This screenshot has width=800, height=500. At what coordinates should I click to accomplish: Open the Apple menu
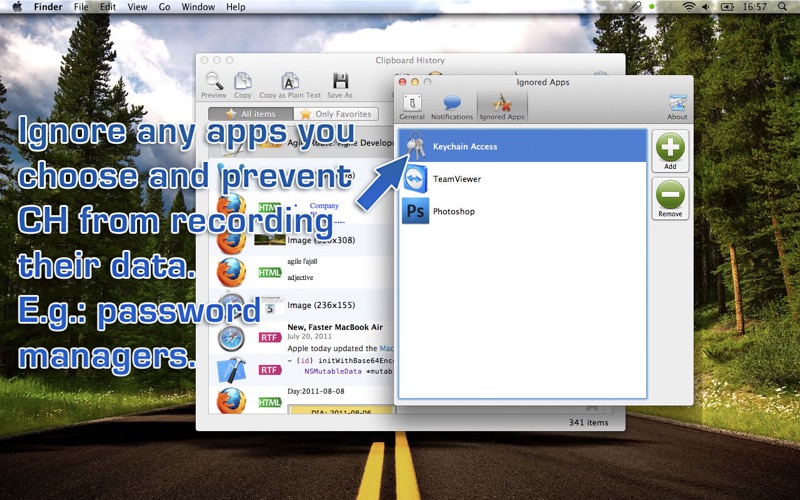[17, 7]
